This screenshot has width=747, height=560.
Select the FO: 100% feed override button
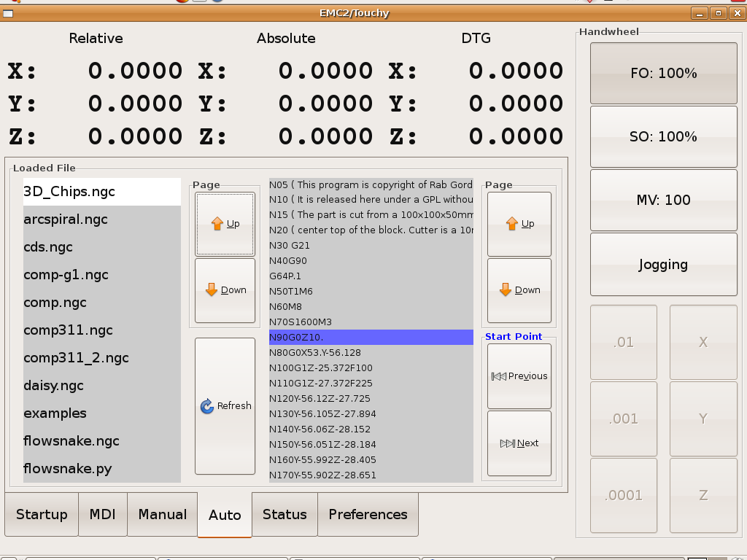coord(664,73)
